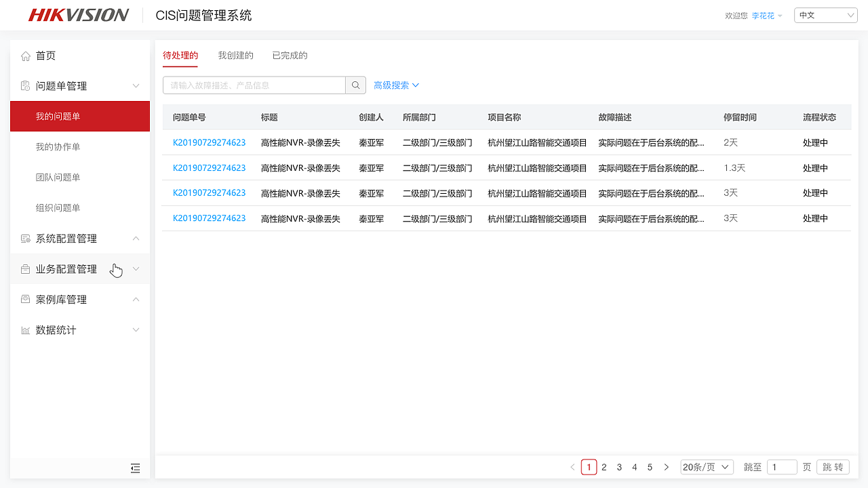This screenshot has height=488, width=868.
Task: Click the 系统配置管理 settings icon
Action: [24, 238]
